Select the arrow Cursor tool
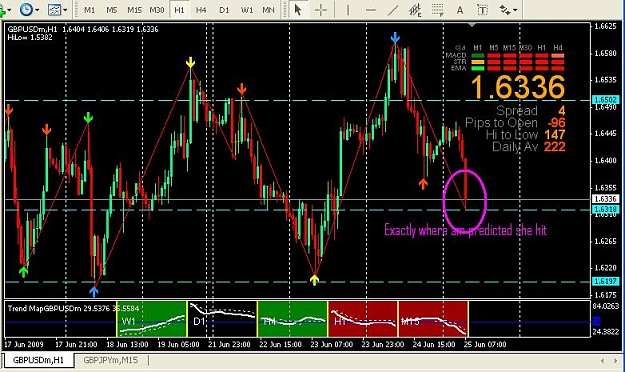This screenshot has width=625, height=372. tap(298, 10)
